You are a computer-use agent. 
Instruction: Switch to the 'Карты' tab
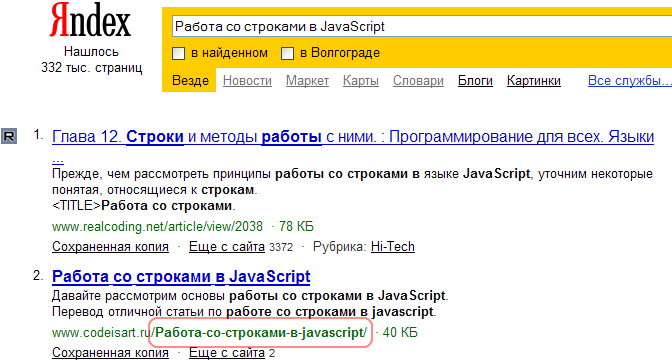pos(361,81)
